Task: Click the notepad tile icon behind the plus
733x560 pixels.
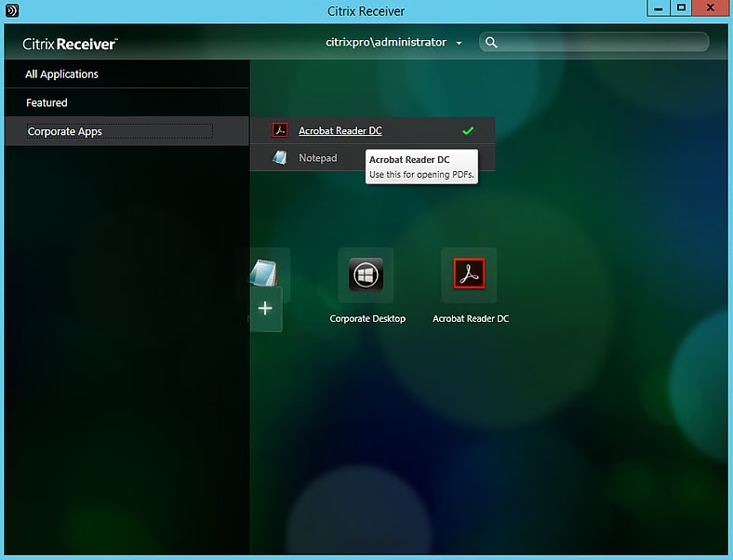Action: [265, 272]
